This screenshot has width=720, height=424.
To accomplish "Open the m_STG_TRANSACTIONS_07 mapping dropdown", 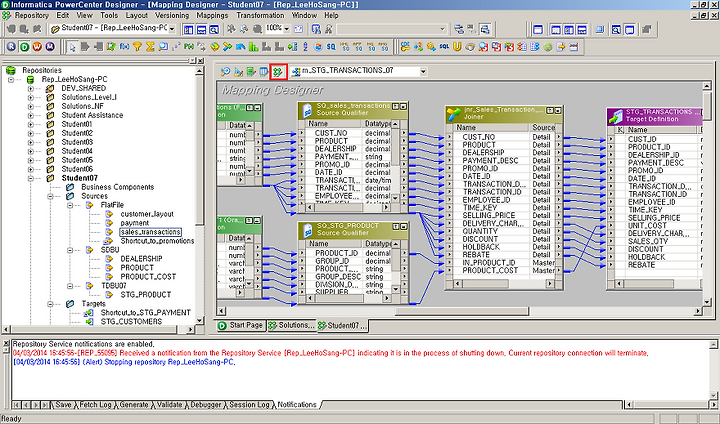I will coord(423,72).
